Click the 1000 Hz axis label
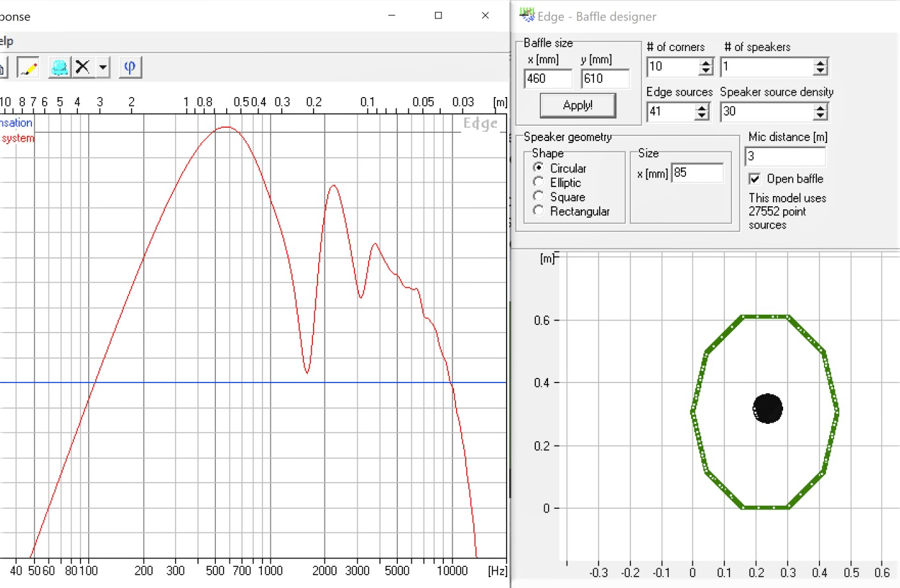Viewport: 900px width, 588px height. tap(270, 571)
